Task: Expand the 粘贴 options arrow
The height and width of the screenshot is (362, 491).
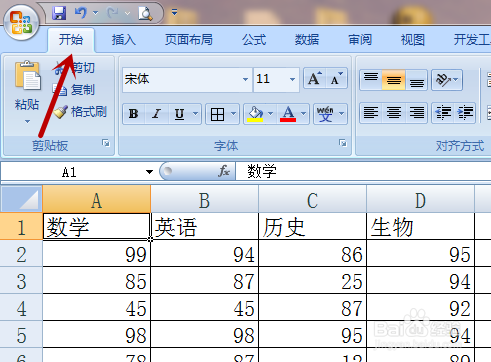Action: 27,121
